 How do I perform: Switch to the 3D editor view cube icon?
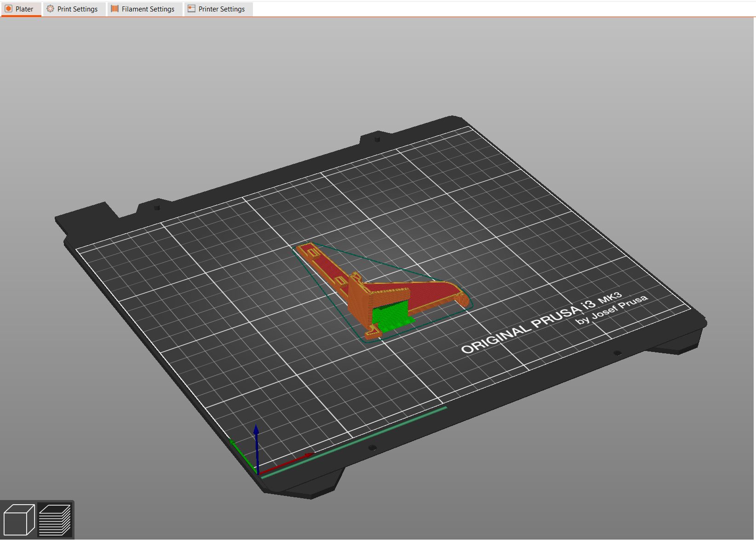(x=19, y=519)
